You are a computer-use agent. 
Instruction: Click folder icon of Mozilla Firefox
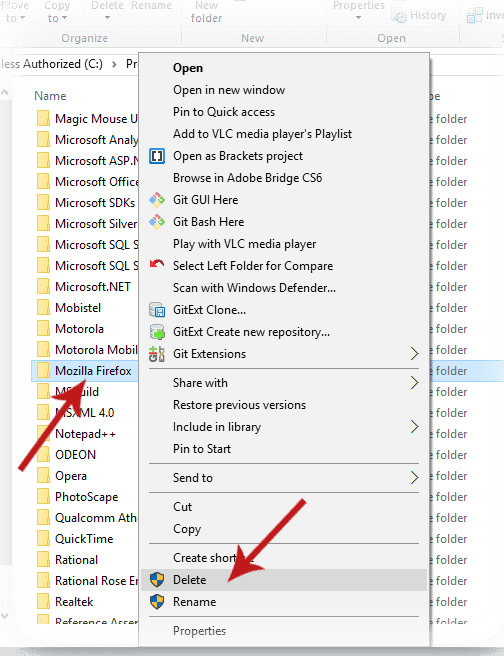point(43,371)
